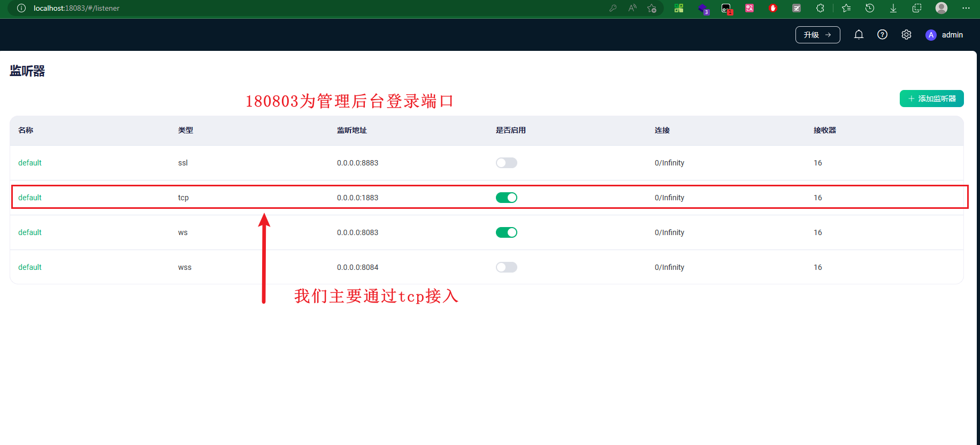Disable the tcp listener toggle
The image size is (980, 445).
click(506, 198)
